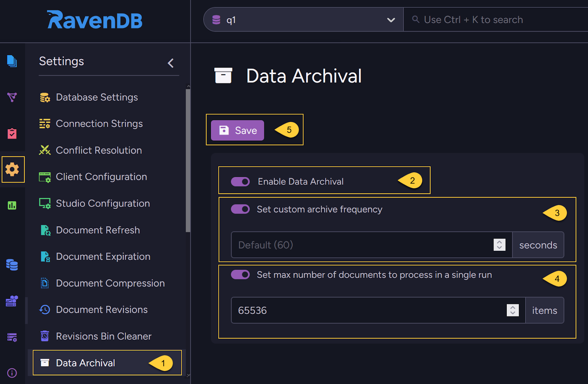Click the Indexes icon in left rail
This screenshot has width=588, height=384.
(12, 97)
